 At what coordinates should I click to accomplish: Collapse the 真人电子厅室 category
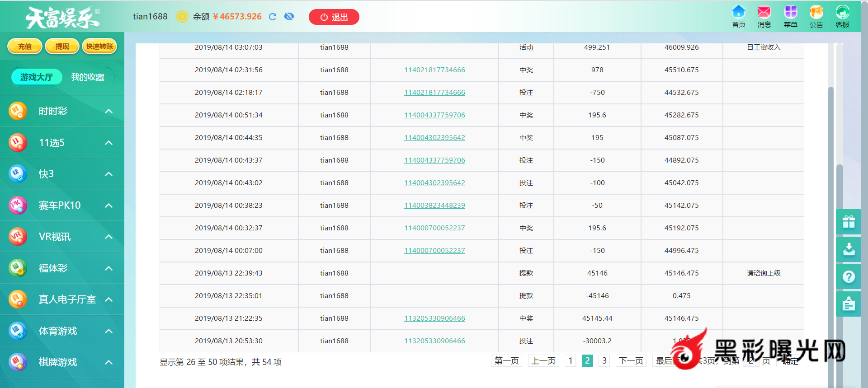coord(108,299)
